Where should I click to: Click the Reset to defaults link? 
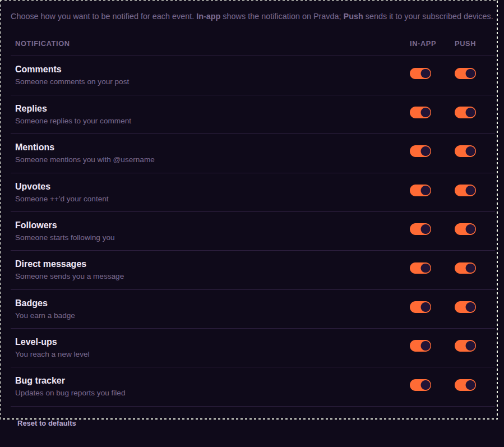point(47,423)
